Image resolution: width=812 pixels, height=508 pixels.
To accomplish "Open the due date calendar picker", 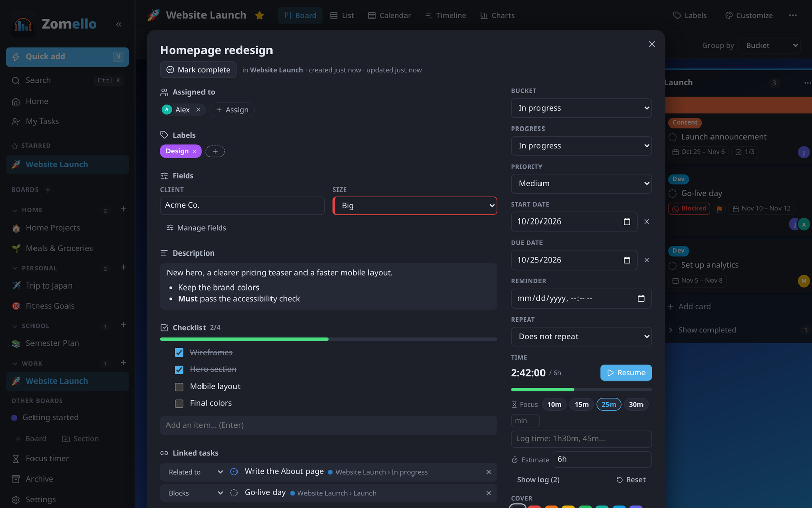I will coord(627,260).
